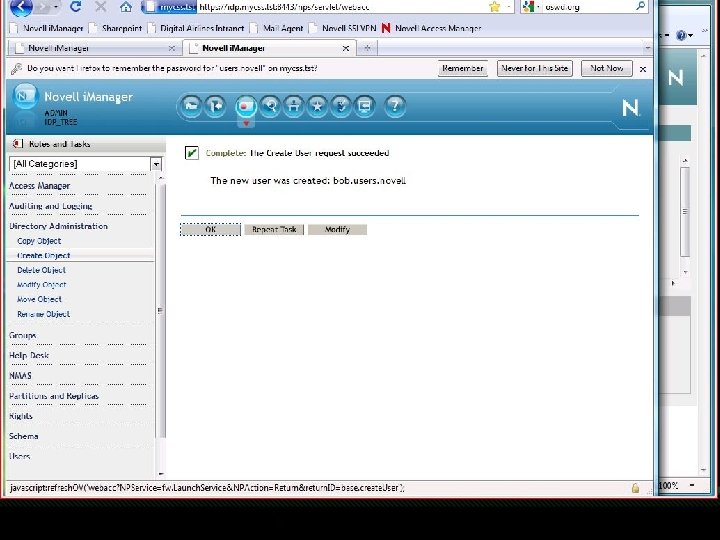Screen dimensions: 720x540
Task: Expand the Access Manager category
Action: tap(39, 186)
